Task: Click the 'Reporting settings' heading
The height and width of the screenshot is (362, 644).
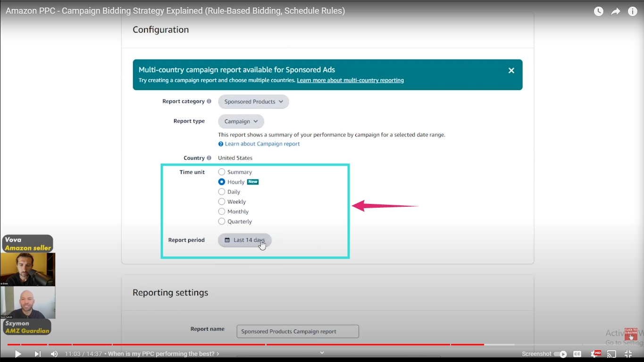Action: (170, 293)
